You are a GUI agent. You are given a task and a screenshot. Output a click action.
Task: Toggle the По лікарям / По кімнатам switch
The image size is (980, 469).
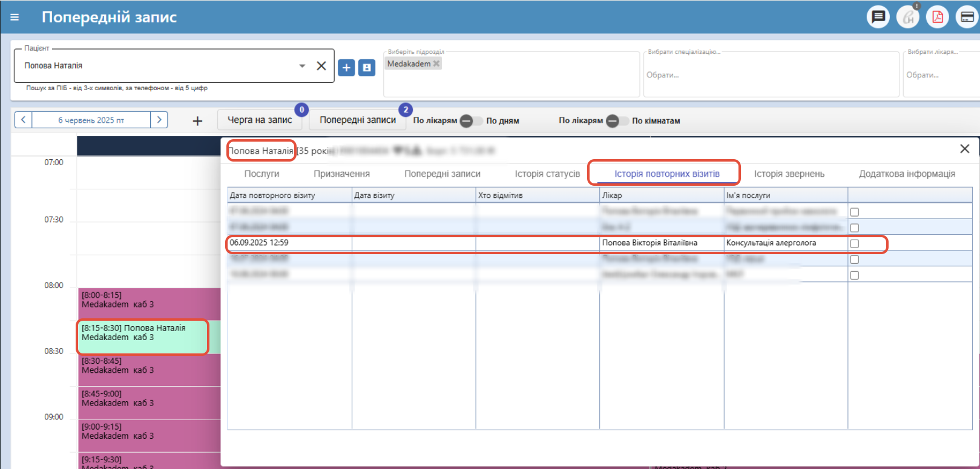617,121
